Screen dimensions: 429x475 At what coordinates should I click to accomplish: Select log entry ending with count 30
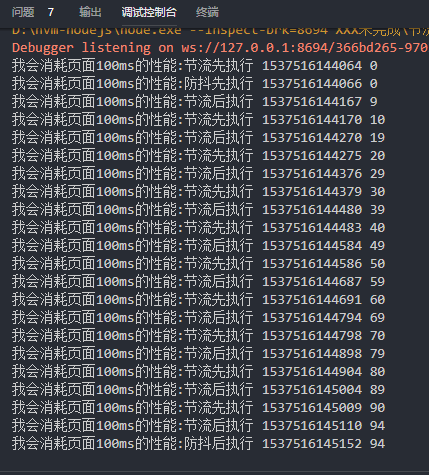point(198,192)
